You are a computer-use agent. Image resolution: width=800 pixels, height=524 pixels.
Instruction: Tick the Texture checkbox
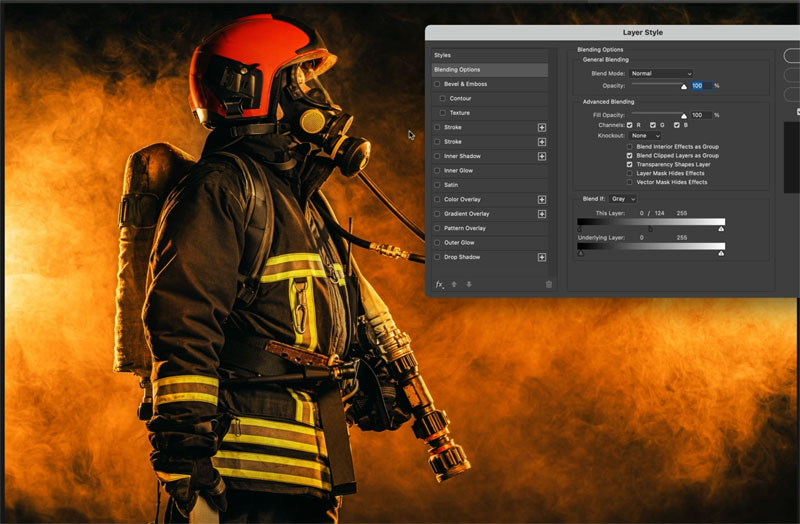pyautogui.click(x=443, y=113)
